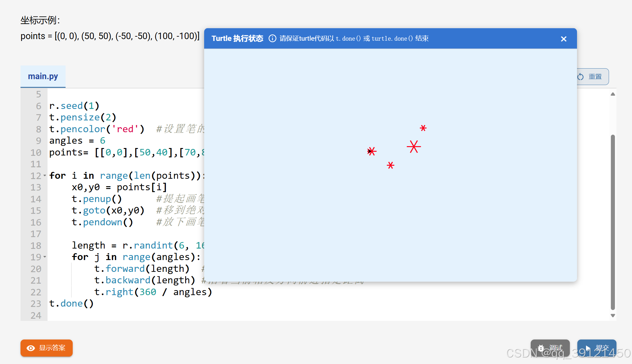Collapse the inner loop at line 19
Viewport: 632px width, 364px height.
point(45,257)
